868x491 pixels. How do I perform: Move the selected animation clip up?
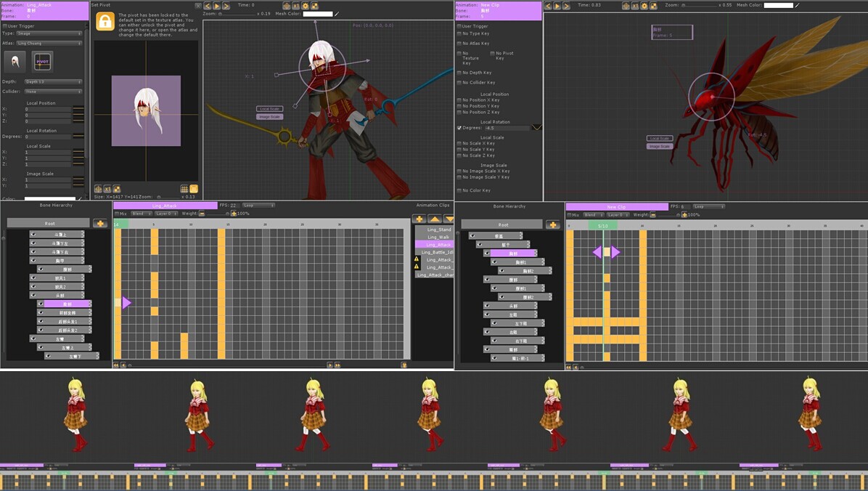pos(435,219)
